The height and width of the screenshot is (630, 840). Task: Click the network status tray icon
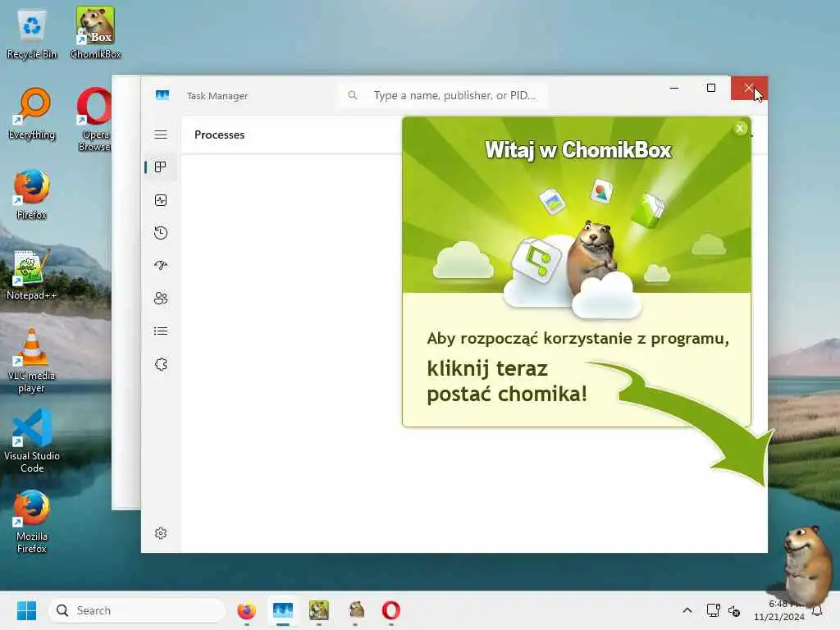pyautogui.click(x=713, y=610)
